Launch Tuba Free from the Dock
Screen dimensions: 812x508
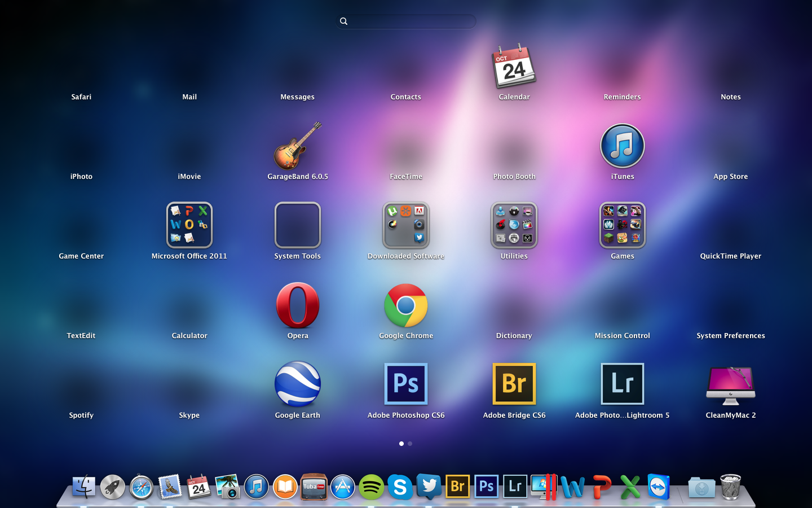tap(314, 487)
